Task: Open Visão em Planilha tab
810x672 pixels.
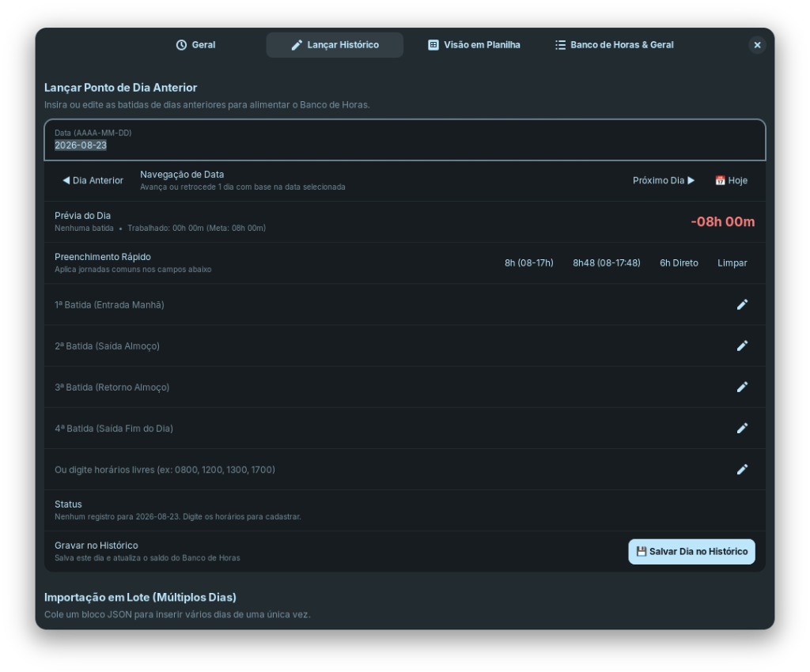Action: [475, 45]
